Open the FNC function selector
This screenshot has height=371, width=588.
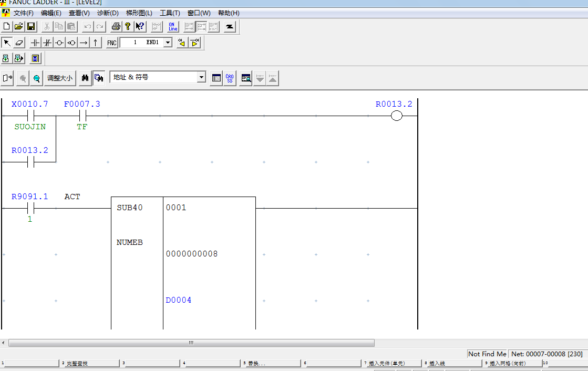point(111,43)
